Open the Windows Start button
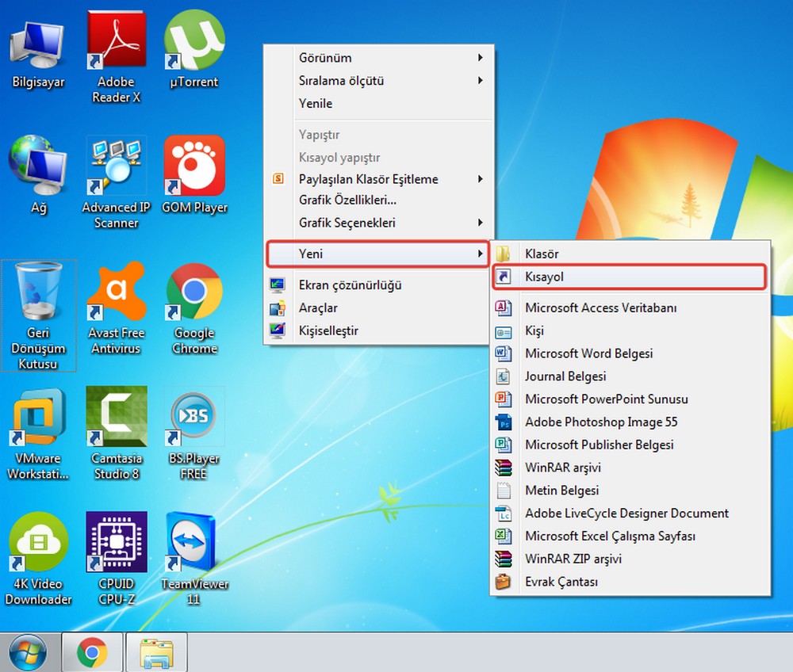Viewport: 793px width, 672px height. pyautogui.click(x=28, y=653)
